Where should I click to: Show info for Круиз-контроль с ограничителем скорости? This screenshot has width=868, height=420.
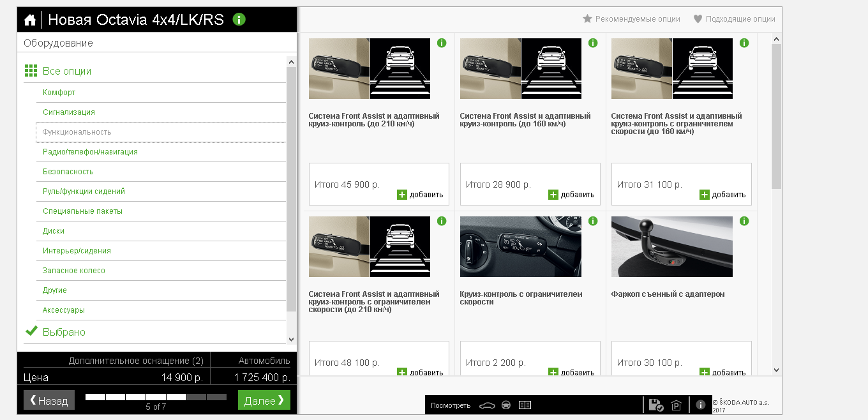point(593,221)
